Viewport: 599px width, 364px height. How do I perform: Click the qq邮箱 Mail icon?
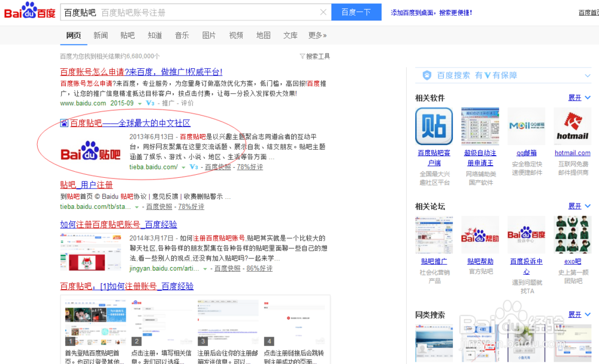526,126
